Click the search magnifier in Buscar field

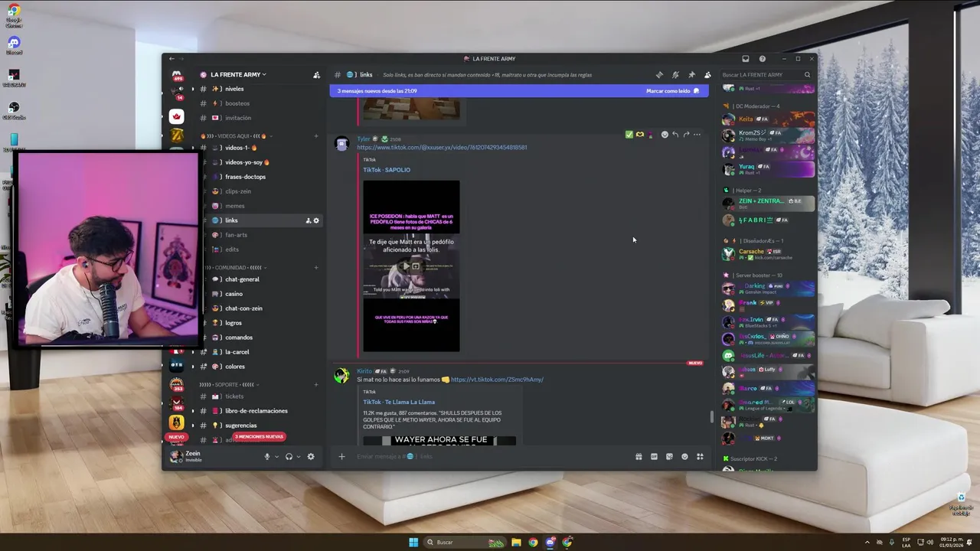pos(807,75)
